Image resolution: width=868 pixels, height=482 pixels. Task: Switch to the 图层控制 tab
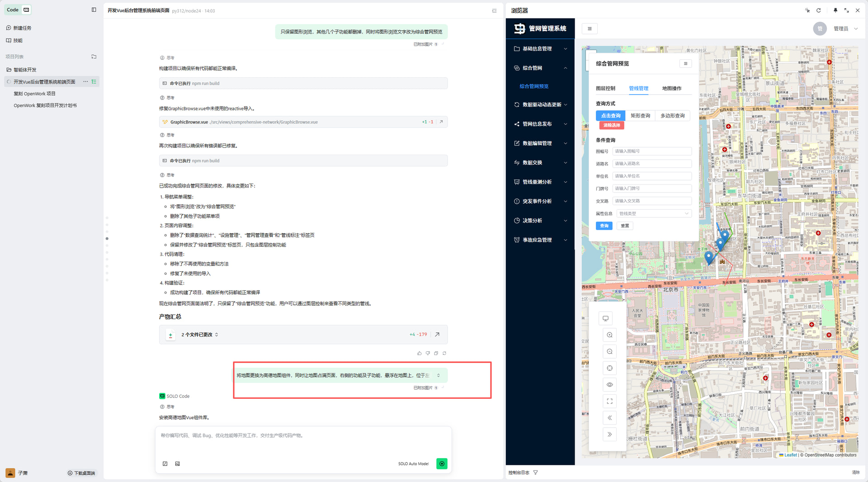[x=605, y=89]
